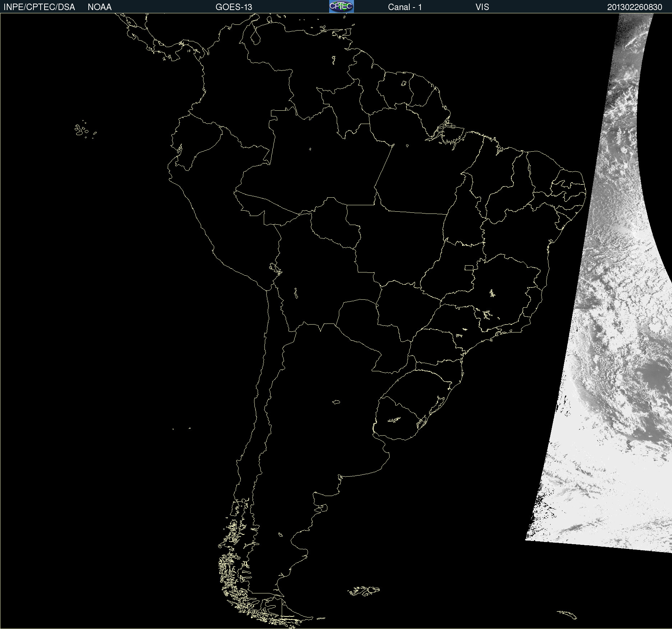The image size is (672, 629).
Task: Click the 201302260830 timestamp
Action: click(x=634, y=7)
